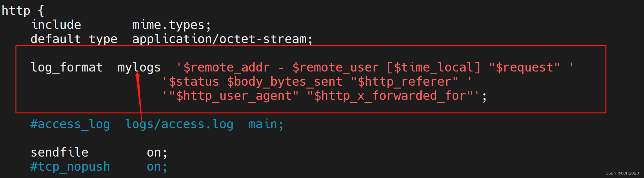
Task: Click the '[$time_local]' variable
Action: pyautogui.click(x=434, y=67)
